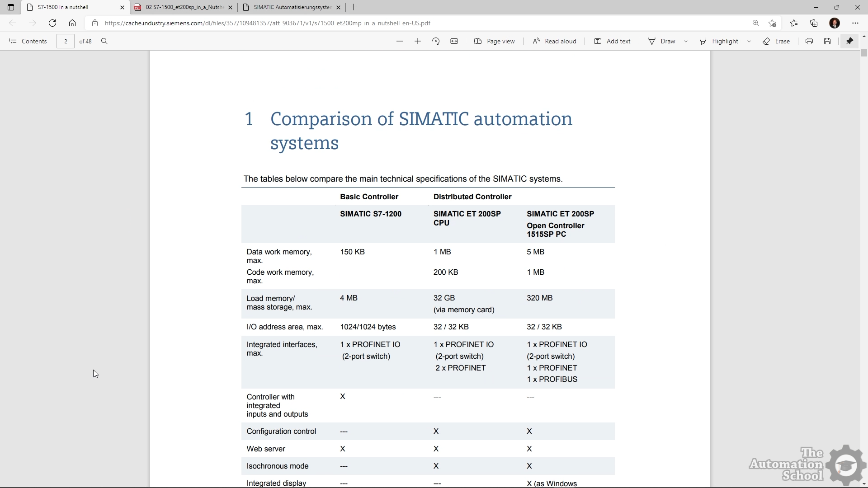
Task: Go to the browser home page
Action: pyautogui.click(x=72, y=23)
